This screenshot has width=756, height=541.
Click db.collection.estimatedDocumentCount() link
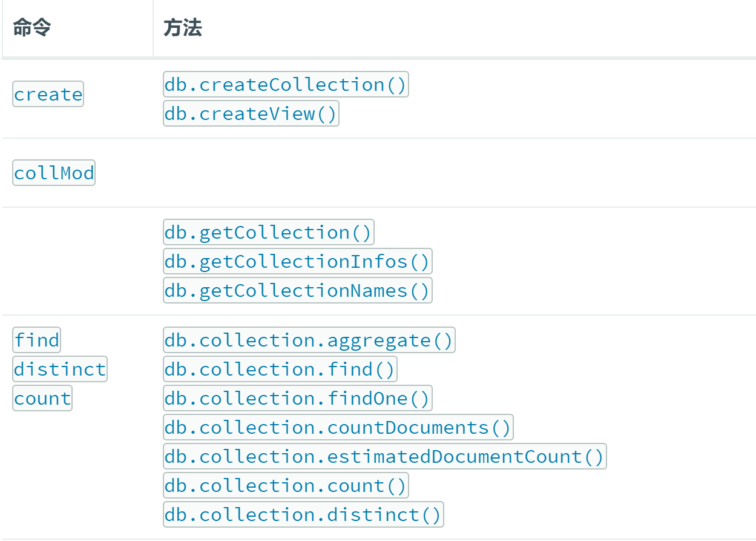point(384,456)
